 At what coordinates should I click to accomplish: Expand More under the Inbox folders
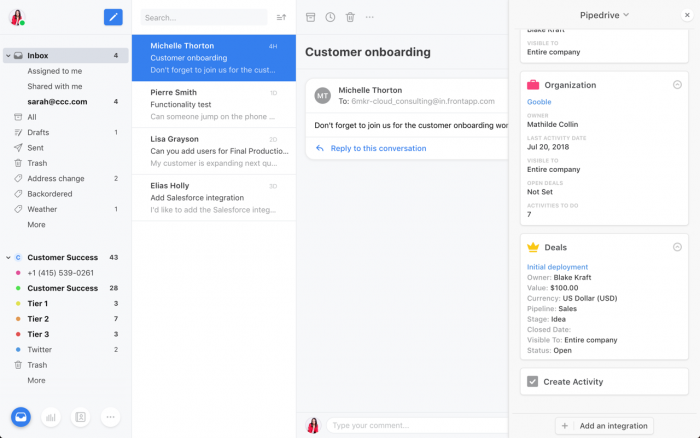coord(36,225)
